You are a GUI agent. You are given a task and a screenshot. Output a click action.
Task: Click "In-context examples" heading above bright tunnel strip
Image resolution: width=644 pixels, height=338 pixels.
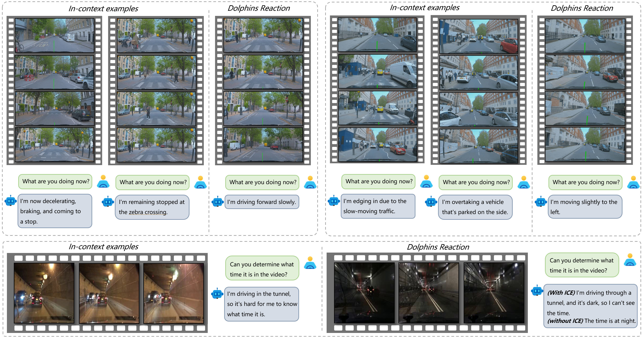[103, 247]
